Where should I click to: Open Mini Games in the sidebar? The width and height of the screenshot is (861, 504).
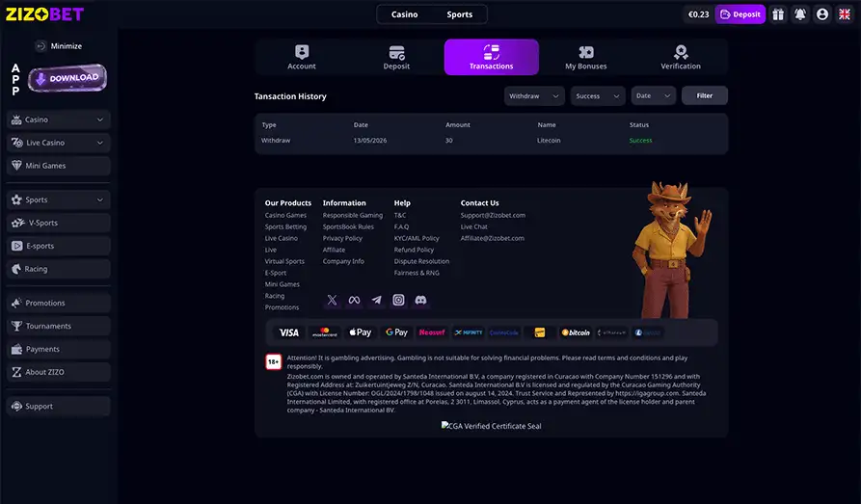58,165
